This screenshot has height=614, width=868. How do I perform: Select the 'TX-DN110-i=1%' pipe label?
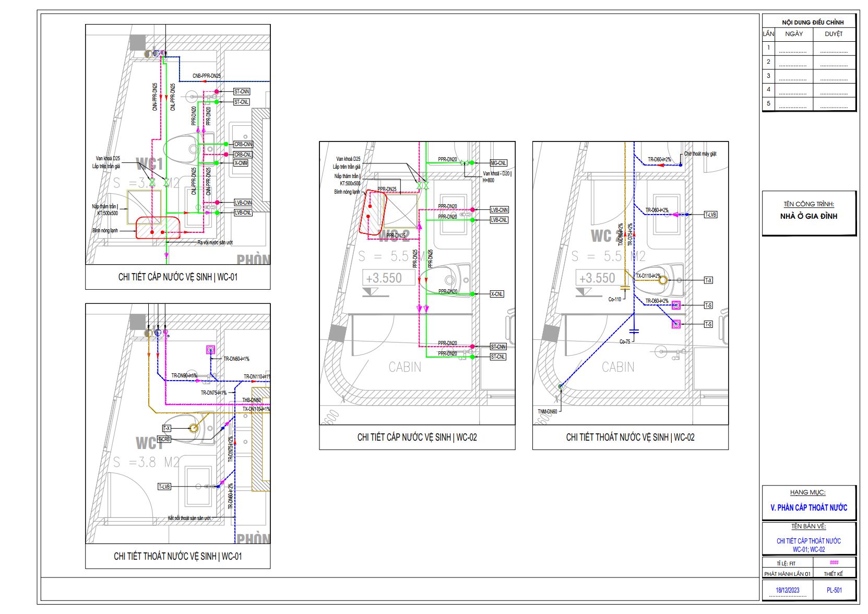click(256, 409)
